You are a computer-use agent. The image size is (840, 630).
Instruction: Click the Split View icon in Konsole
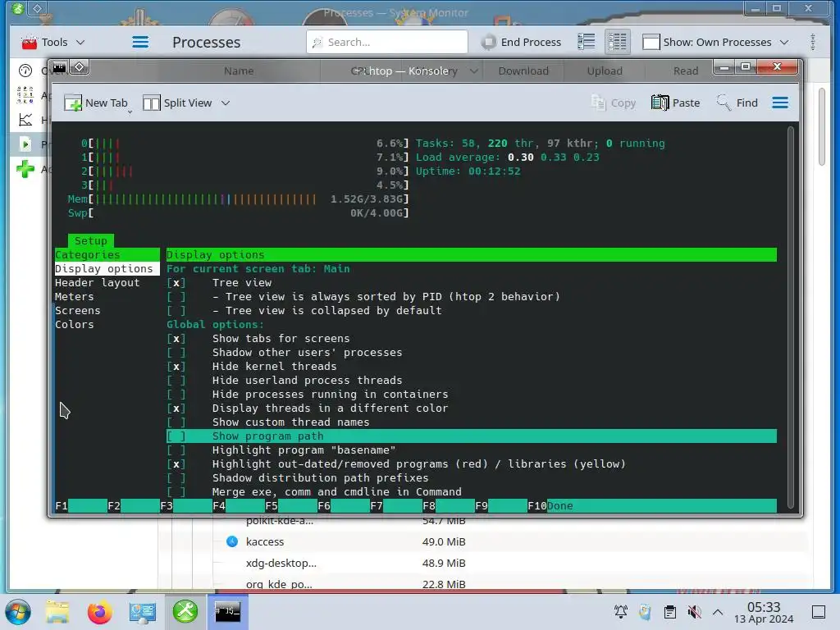[151, 103]
